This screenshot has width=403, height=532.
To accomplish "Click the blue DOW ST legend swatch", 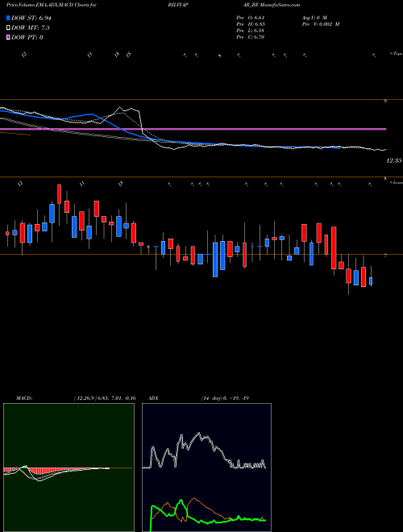I will pyautogui.click(x=9, y=18).
